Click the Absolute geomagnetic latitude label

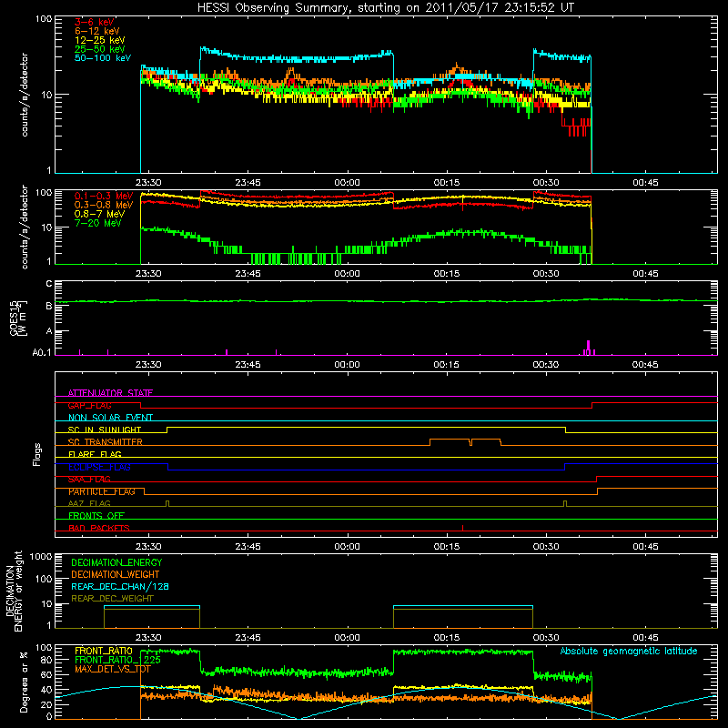(629, 652)
